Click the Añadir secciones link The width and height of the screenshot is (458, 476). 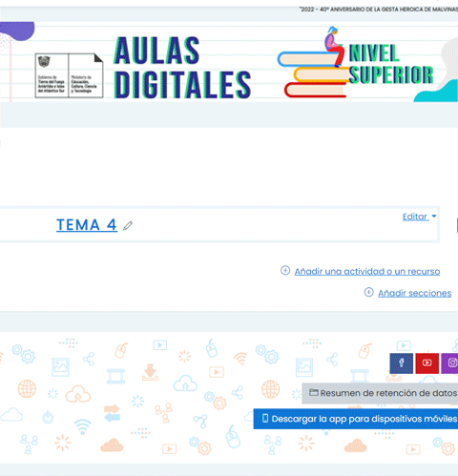[415, 293]
